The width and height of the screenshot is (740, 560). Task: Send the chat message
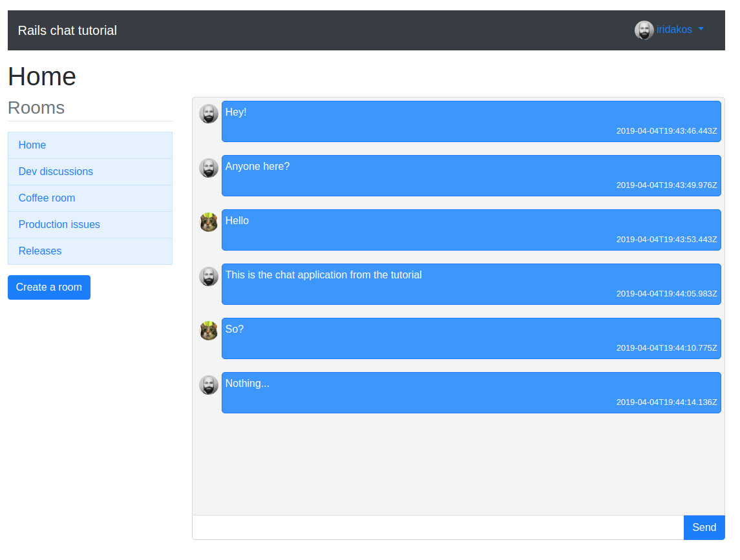[x=704, y=528]
